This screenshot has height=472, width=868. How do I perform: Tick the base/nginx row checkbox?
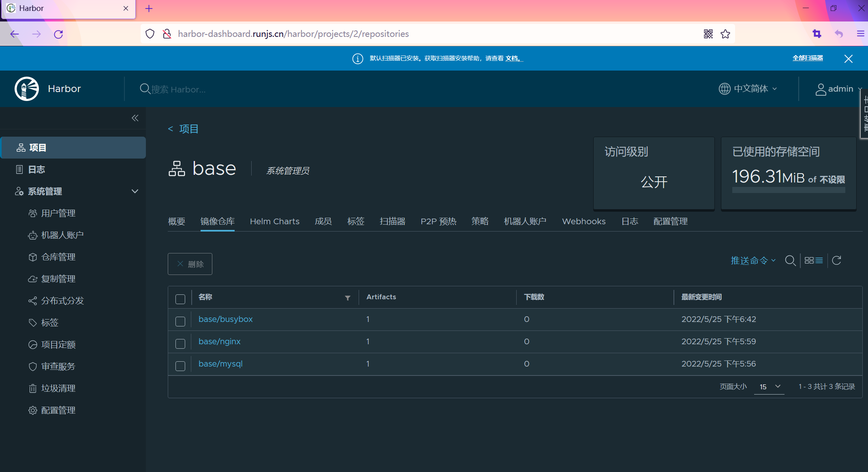(x=180, y=343)
